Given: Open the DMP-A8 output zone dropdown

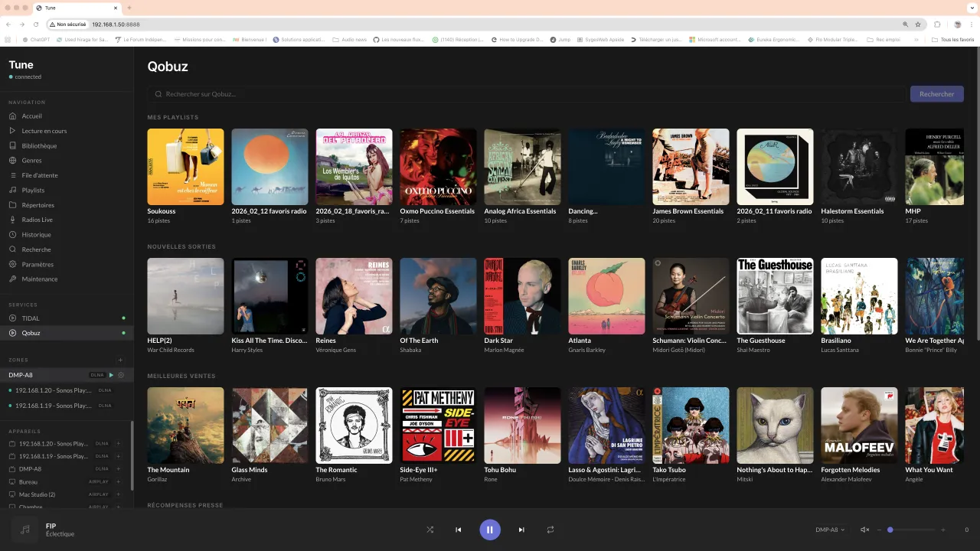Looking at the screenshot, I should [x=830, y=530].
